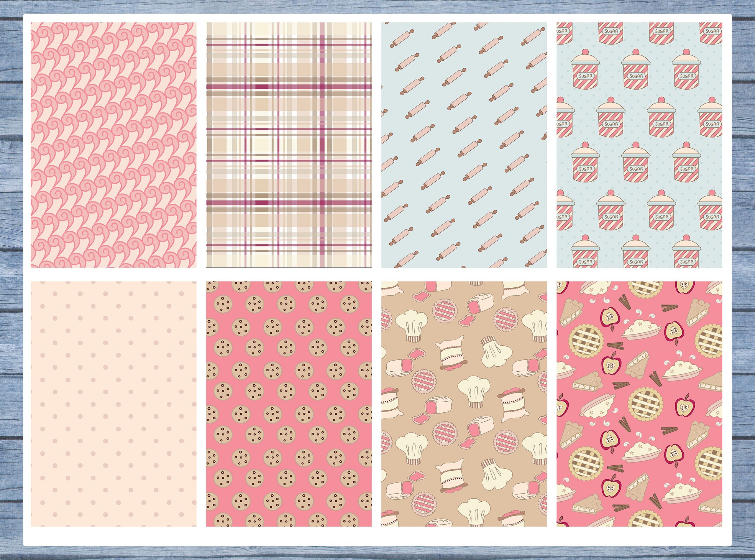Open the rolling pins pattern paper
This screenshot has height=560, width=755.
[x=464, y=145]
